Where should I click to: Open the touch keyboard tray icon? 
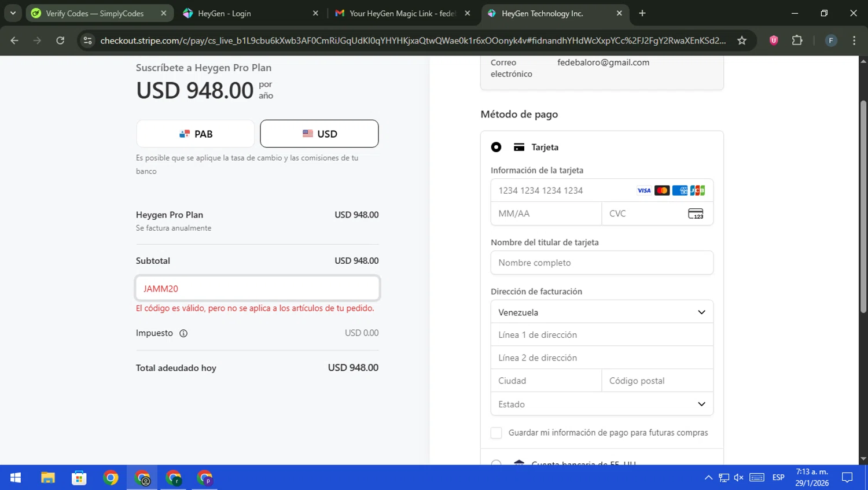point(757,477)
